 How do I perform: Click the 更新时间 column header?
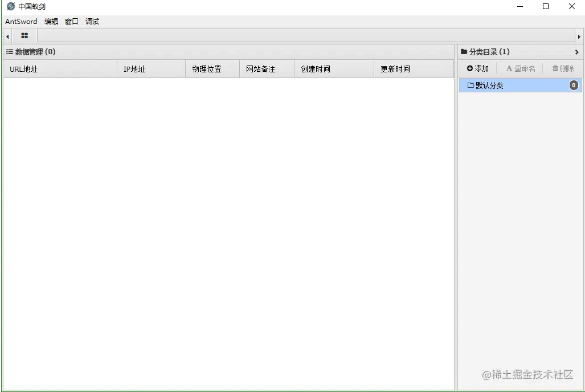click(414, 69)
